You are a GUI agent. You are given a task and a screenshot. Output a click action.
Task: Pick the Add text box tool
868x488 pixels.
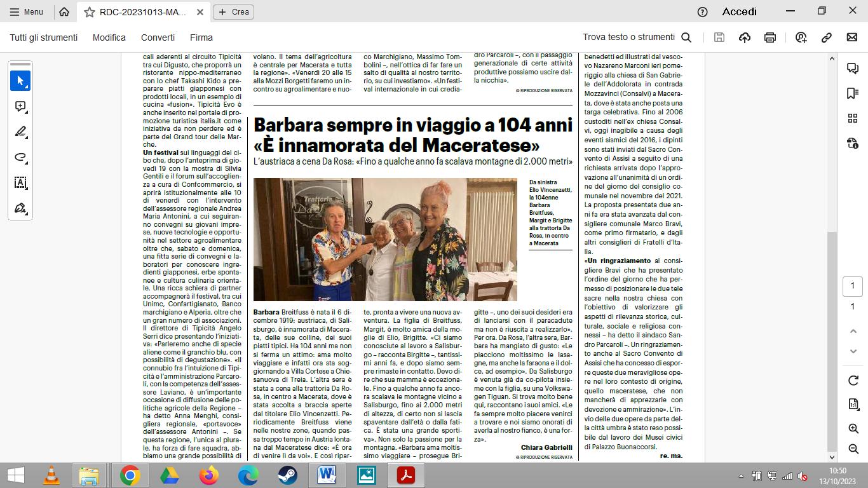pyautogui.click(x=20, y=182)
